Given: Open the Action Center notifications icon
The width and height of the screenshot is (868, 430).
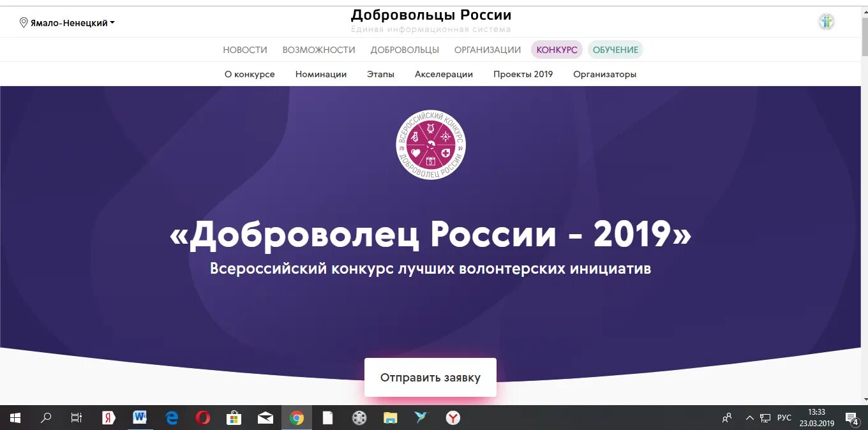Looking at the screenshot, I should pos(852,418).
